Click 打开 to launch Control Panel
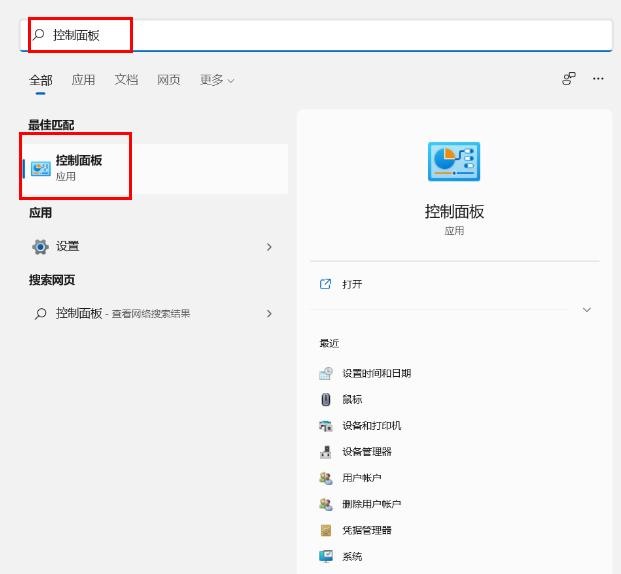The image size is (621, 574). tap(352, 284)
